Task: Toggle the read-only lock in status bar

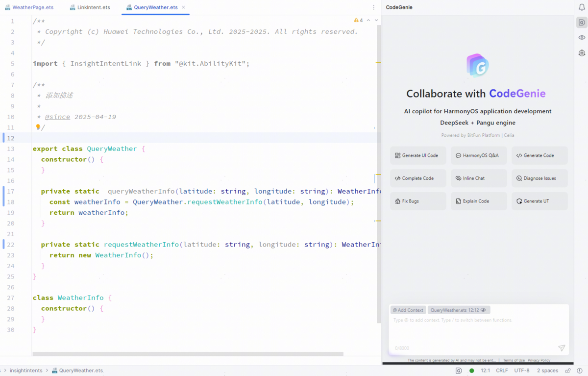Action: tap(568, 371)
